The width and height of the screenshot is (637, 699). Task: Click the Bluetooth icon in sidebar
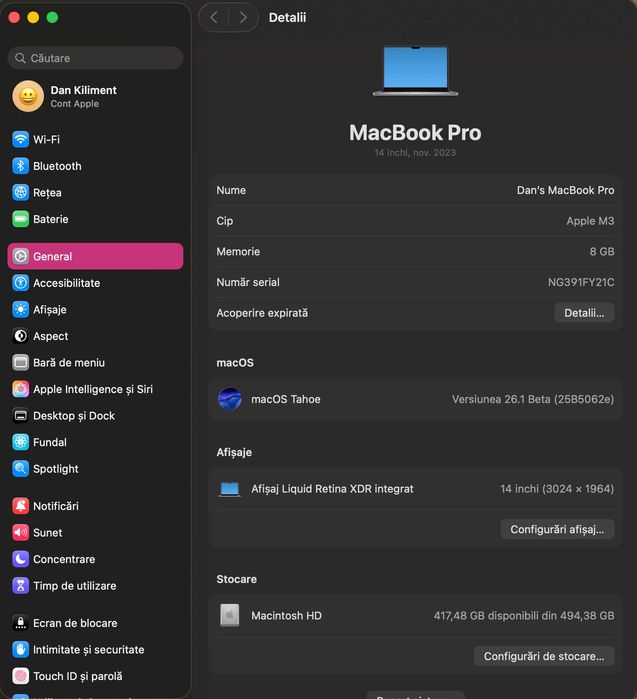[21, 166]
